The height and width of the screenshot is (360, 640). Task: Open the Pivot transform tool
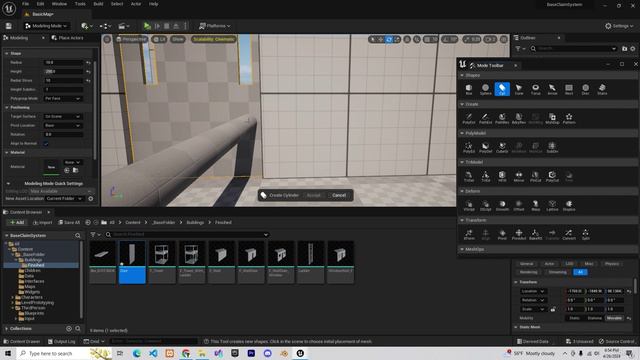click(502, 234)
